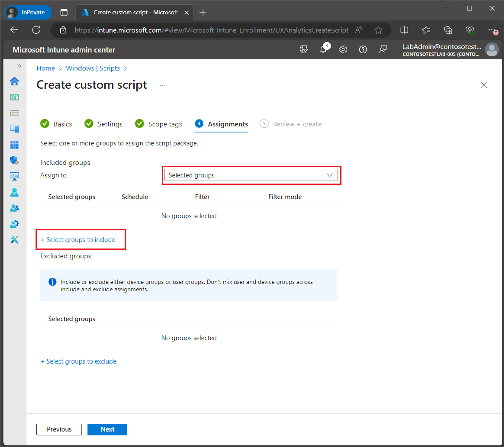Open Troubleshooting + support tools icon
Viewport: 504px width, 447px height.
click(x=15, y=240)
